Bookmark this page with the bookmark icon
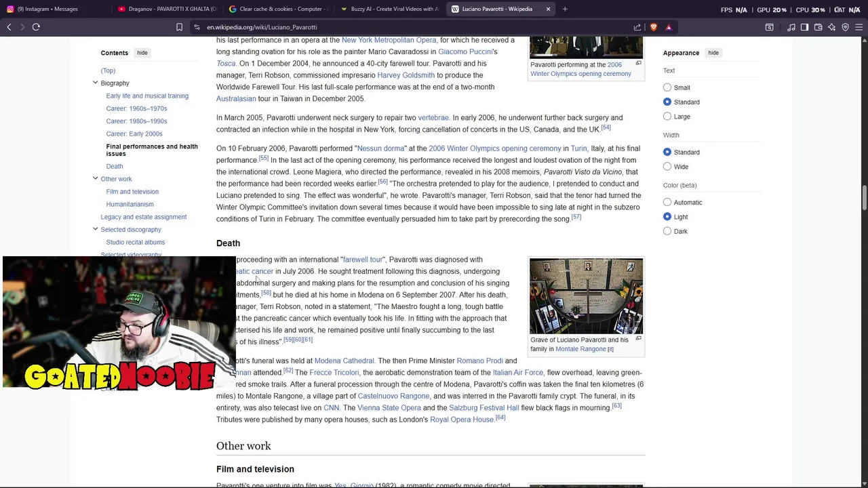 (179, 27)
